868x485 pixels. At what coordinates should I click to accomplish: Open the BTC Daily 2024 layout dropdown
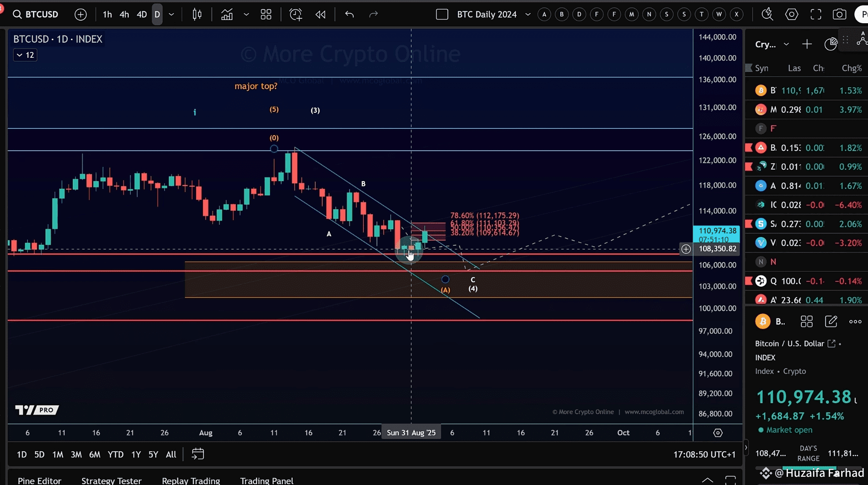[528, 14]
